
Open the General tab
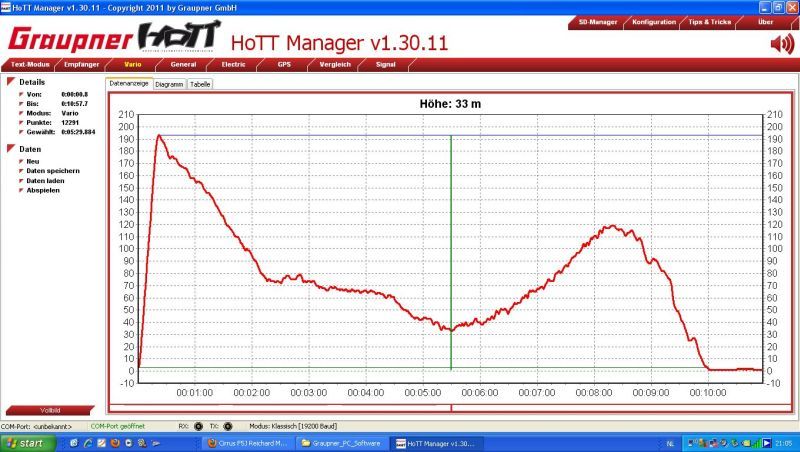click(x=183, y=65)
